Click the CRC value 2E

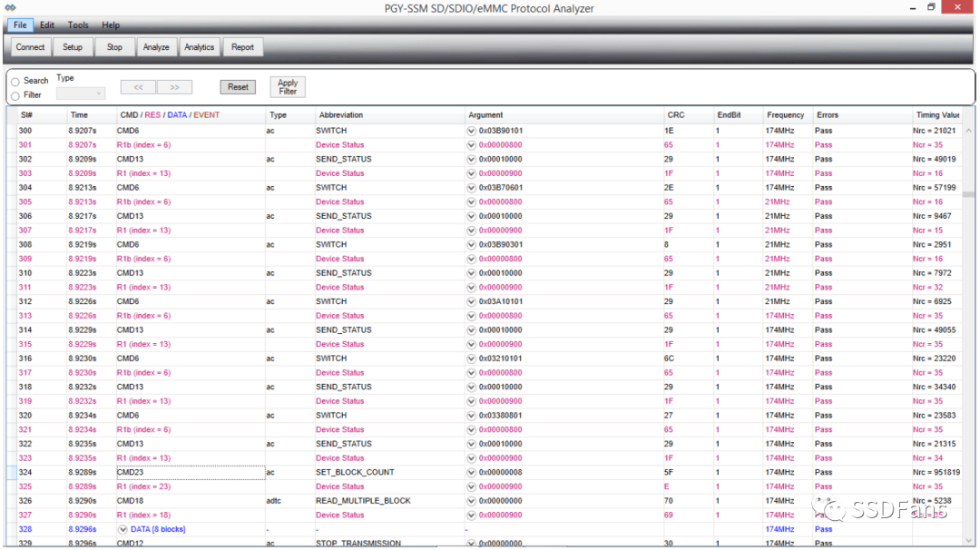click(x=669, y=188)
